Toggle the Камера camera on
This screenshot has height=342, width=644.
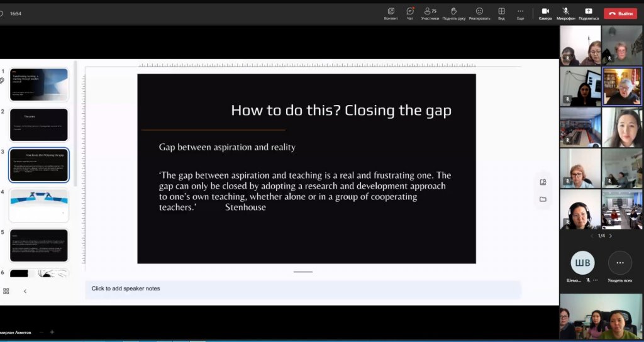545,11
